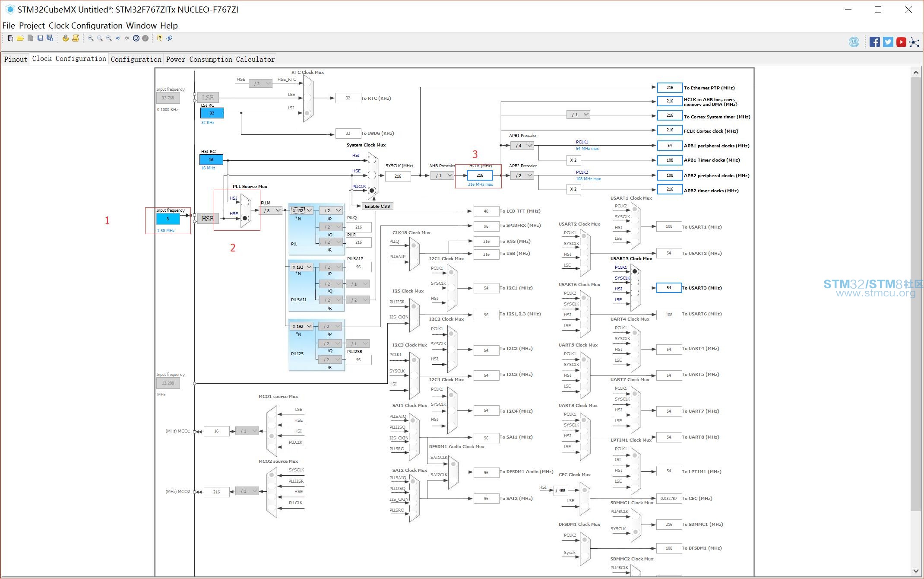Select HSI in System Clock Mux
This screenshot has height=579, width=924.
click(x=372, y=160)
